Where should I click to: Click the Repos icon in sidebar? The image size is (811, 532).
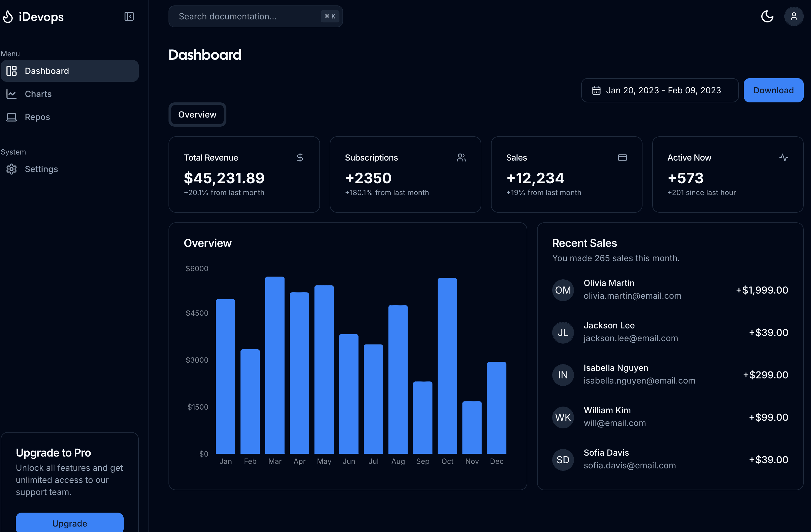point(12,116)
